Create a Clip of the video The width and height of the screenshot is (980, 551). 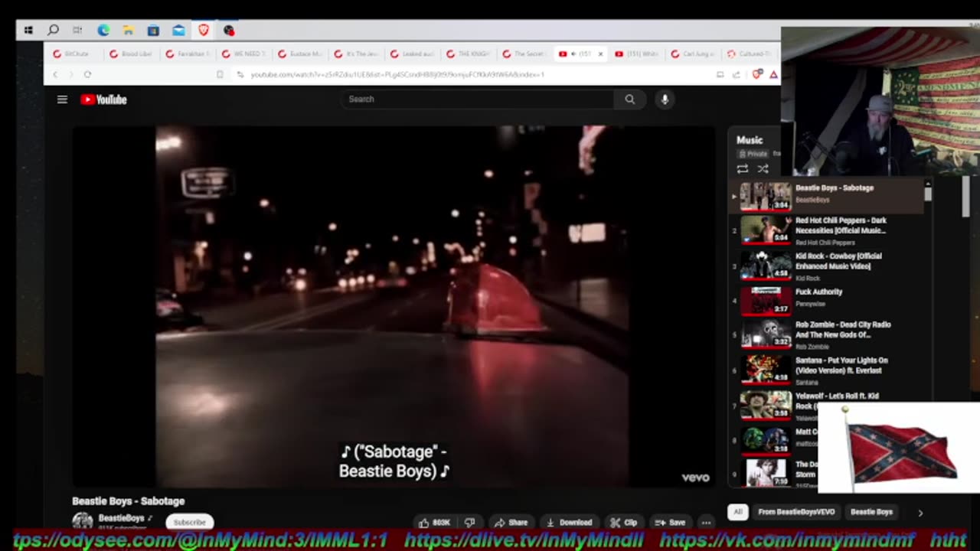pyautogui.click(x=624, y=523)
